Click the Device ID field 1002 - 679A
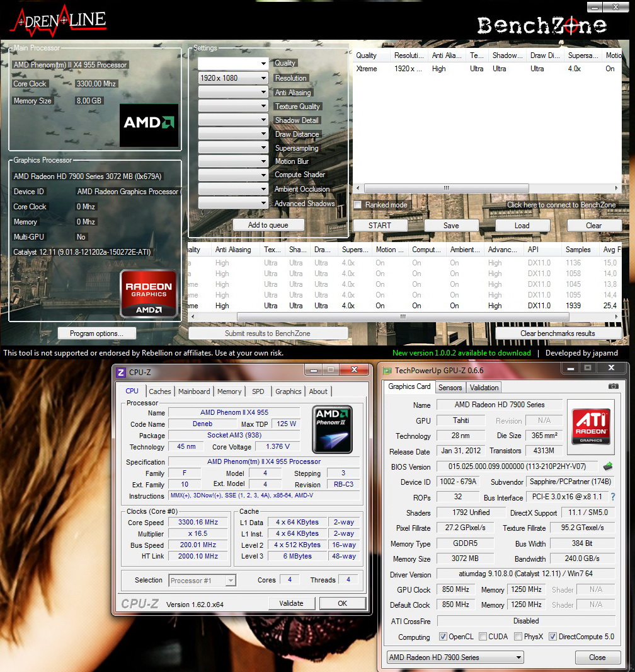 [458, 482]
